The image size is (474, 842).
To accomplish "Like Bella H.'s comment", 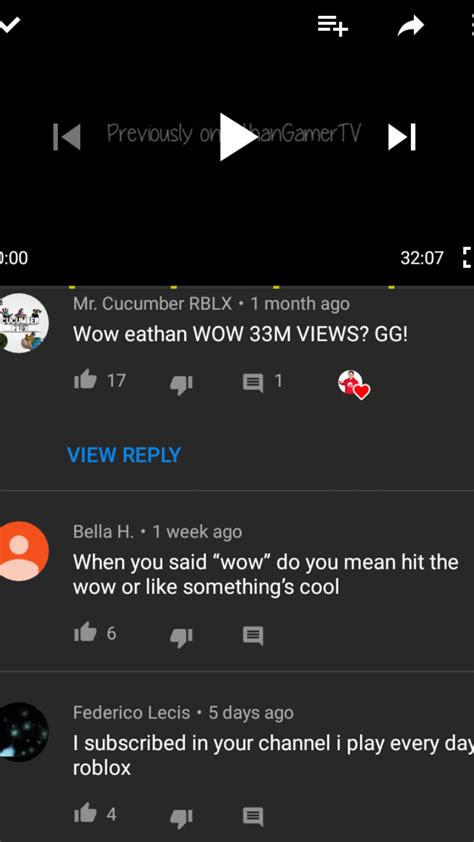I will coord(85,634).
